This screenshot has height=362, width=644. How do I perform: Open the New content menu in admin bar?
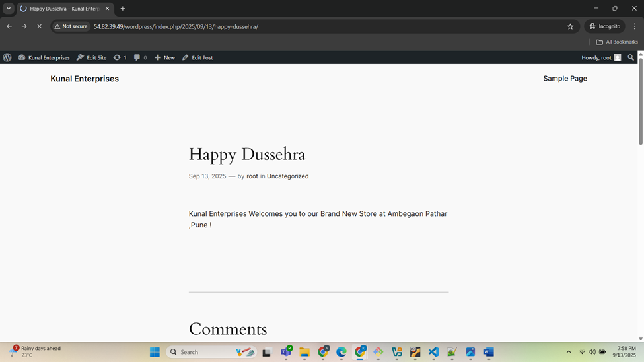point(164,57)
